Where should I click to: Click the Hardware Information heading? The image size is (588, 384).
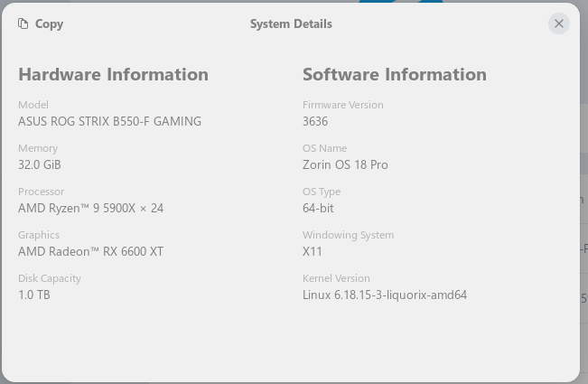pos(113,74)
